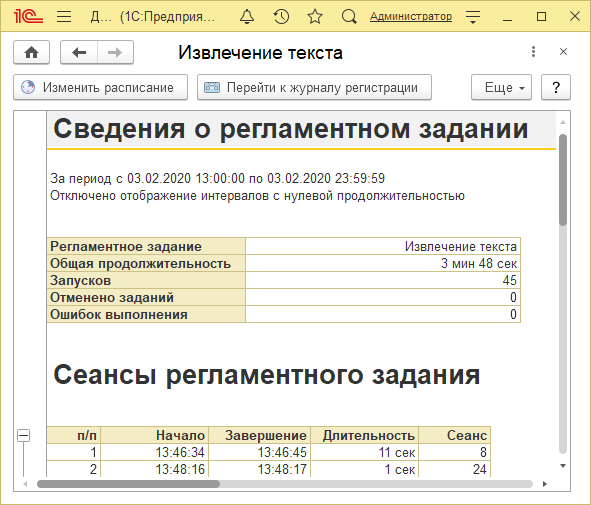Click the Администратор user link
591x505 pixels.
tap(411, 17)
